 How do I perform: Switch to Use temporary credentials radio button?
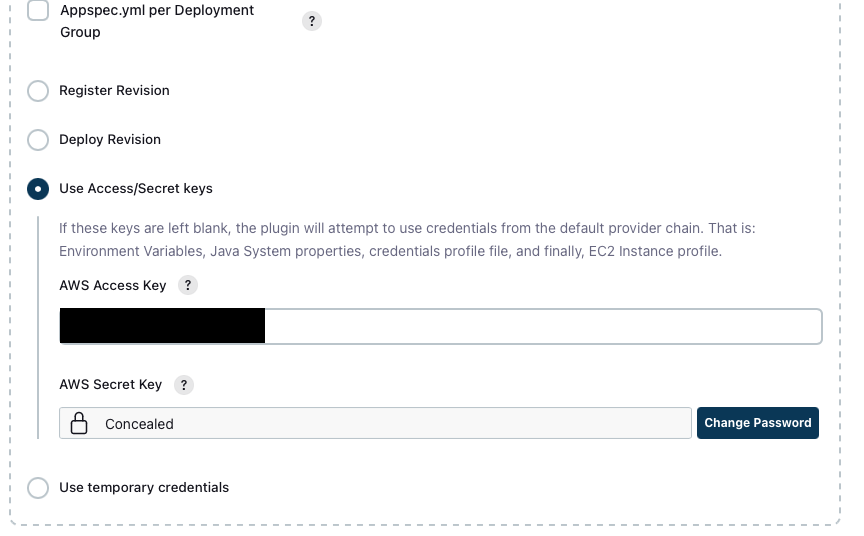tap(38, 488)
